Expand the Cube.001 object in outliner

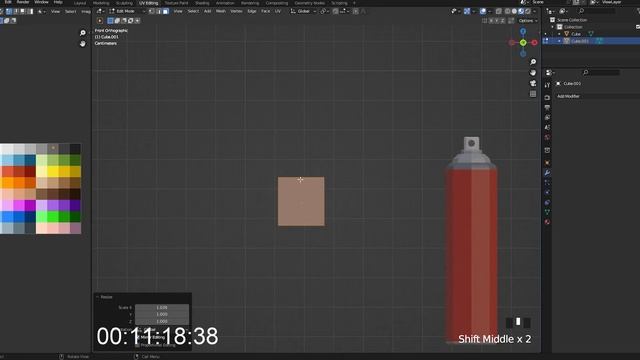(559, 41)
